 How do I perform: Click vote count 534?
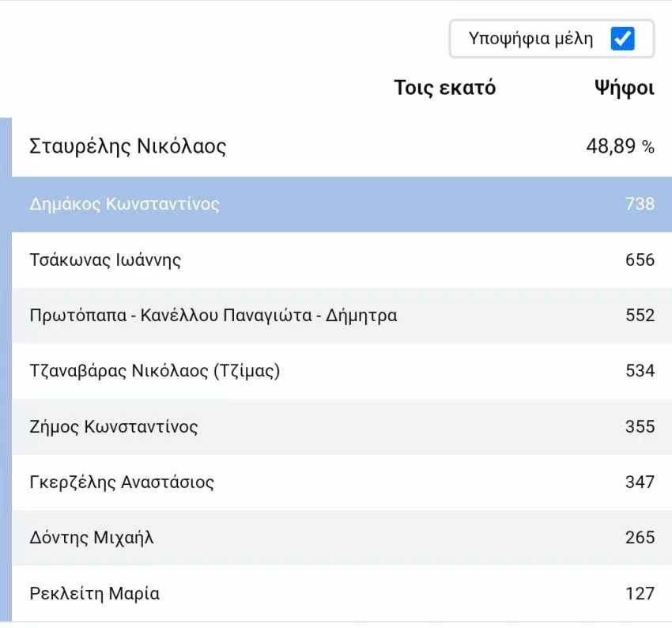click(640, 371)
